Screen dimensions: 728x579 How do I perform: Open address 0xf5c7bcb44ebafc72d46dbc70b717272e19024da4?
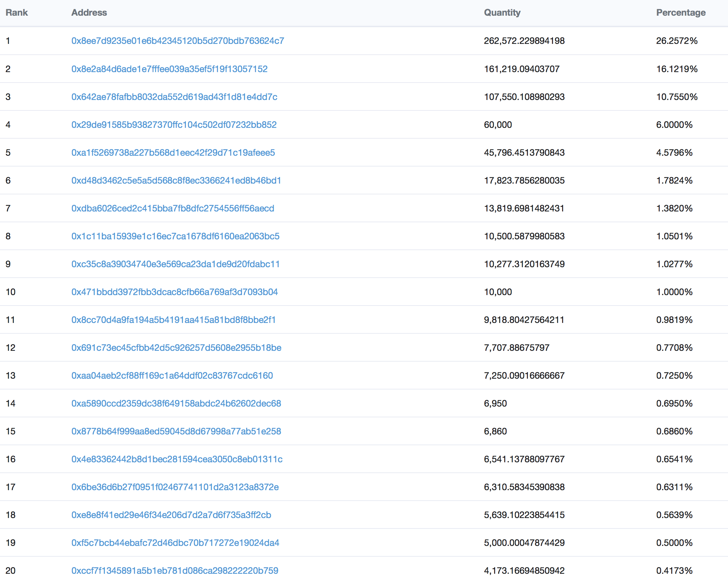[x=175, y=543]
